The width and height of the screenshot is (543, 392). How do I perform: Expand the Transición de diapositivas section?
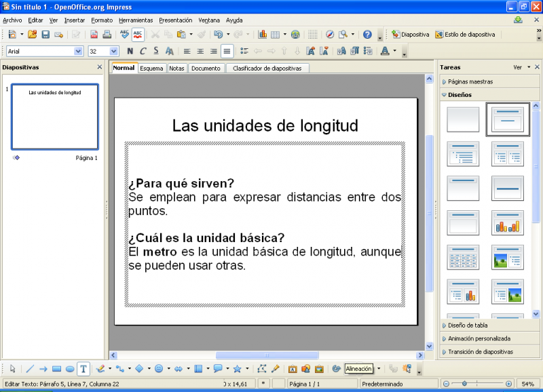click(x=489, y=351)
